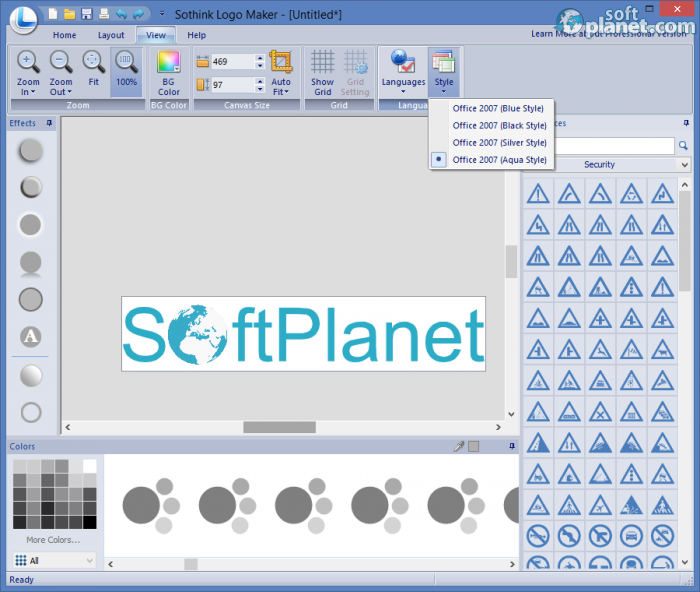
Task: Select the Fit zoom tool
Action: click(x=93, y=69)
